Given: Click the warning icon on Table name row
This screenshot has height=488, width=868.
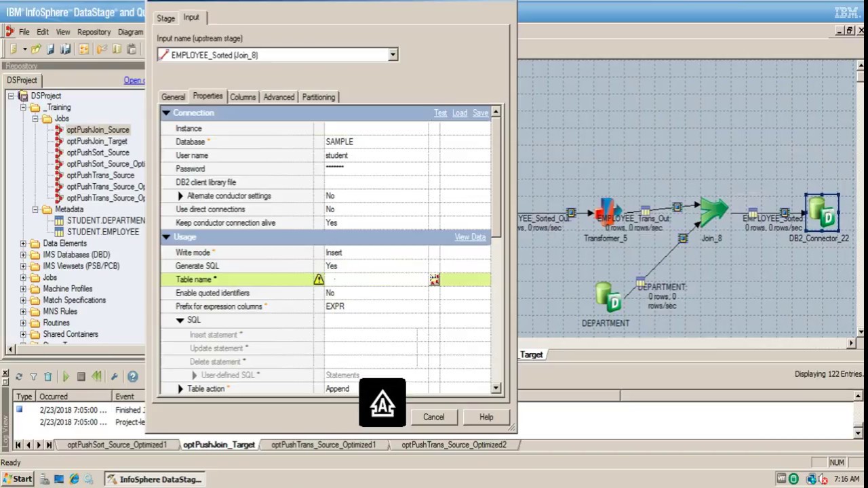Looking at the screenshot, I should (319, 279).
